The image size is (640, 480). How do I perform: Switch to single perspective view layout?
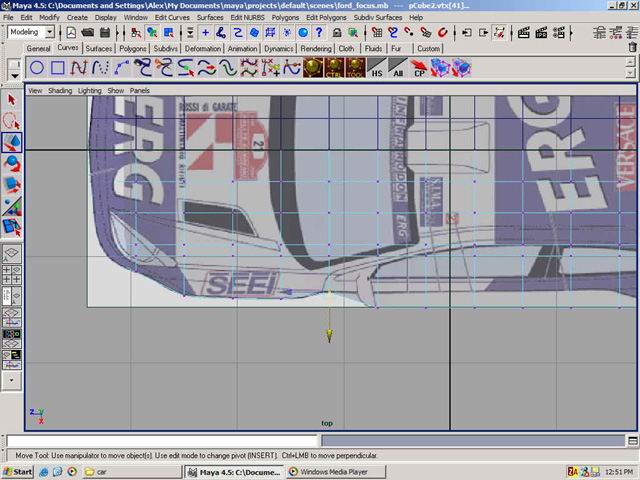pyautogui.click(x=12, y=255)
